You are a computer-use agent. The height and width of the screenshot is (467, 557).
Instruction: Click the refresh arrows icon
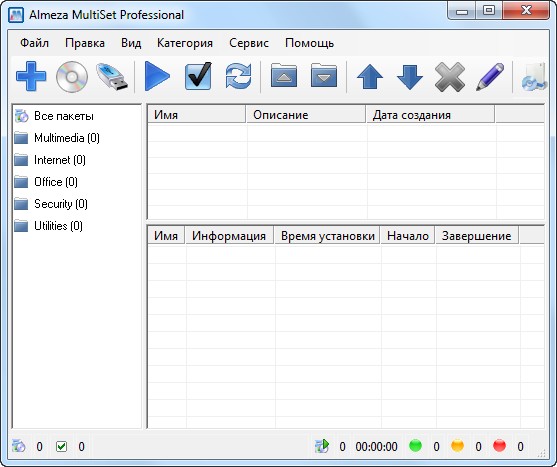[x=238, y=76]
